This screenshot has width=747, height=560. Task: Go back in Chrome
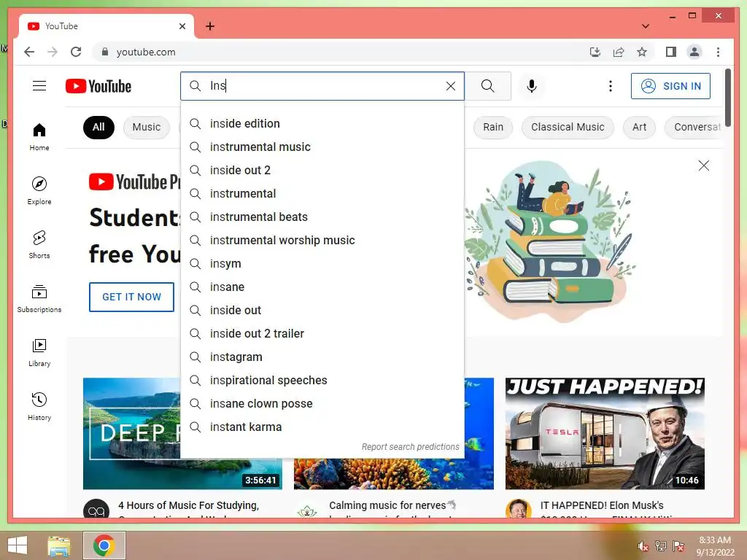point(29,52)
